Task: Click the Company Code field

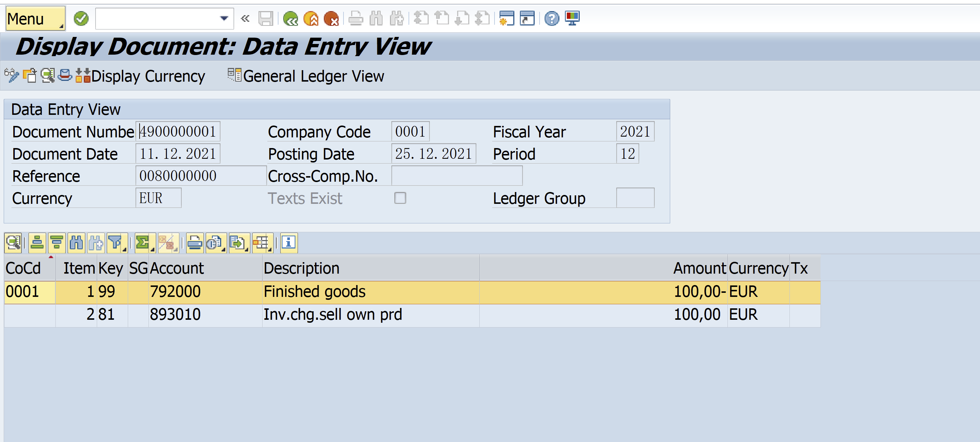Action: pos(410,131)
